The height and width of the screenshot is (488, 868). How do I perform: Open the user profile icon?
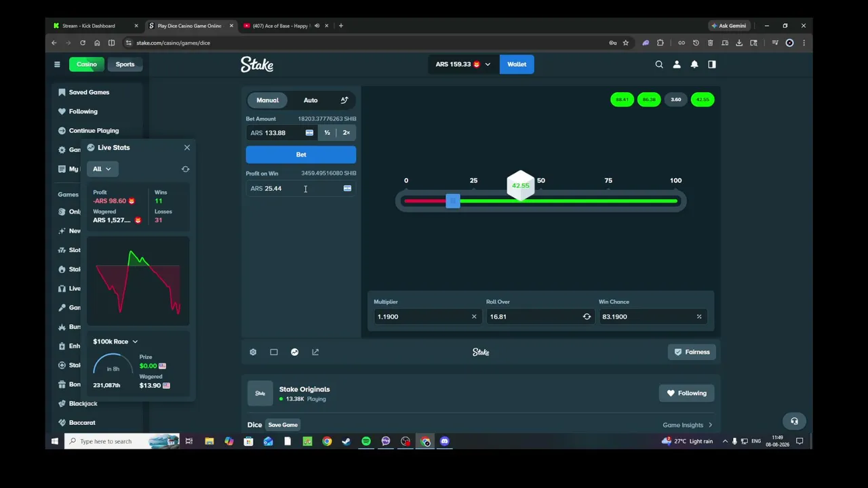(677, 64)
